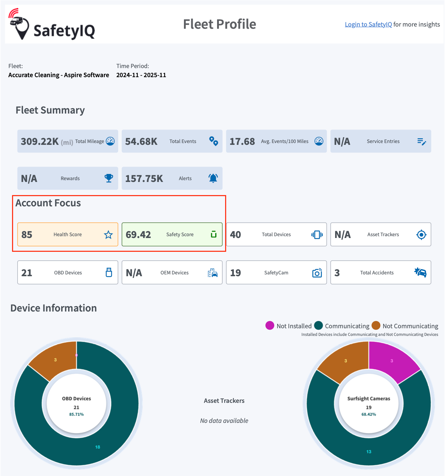The width and height of the screenshot is (448, 476).
Task: Click the OBD Devices plug icon
Action: click(109, 273)
